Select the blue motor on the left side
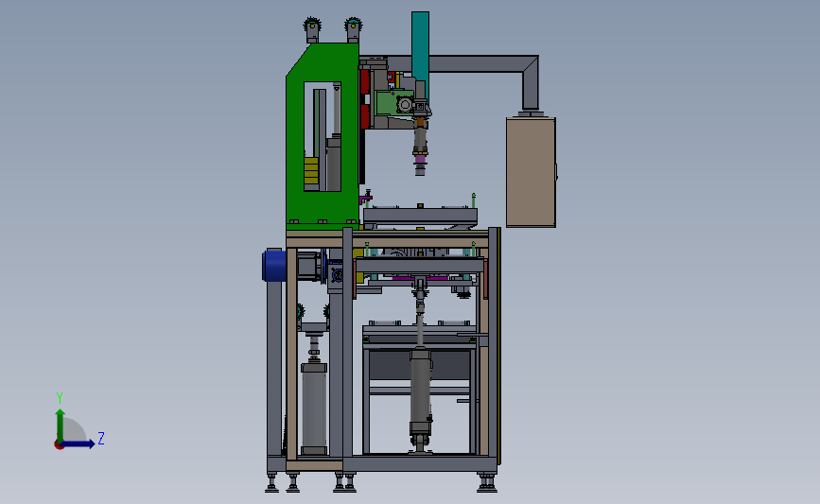The image size is (820, 504). pos(273,266)
